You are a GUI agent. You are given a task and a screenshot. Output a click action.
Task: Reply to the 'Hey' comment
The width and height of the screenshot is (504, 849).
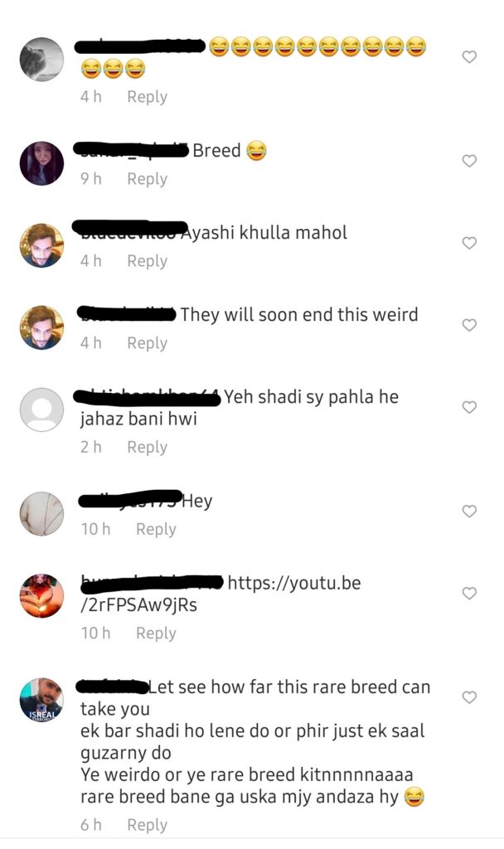point(156,529)
